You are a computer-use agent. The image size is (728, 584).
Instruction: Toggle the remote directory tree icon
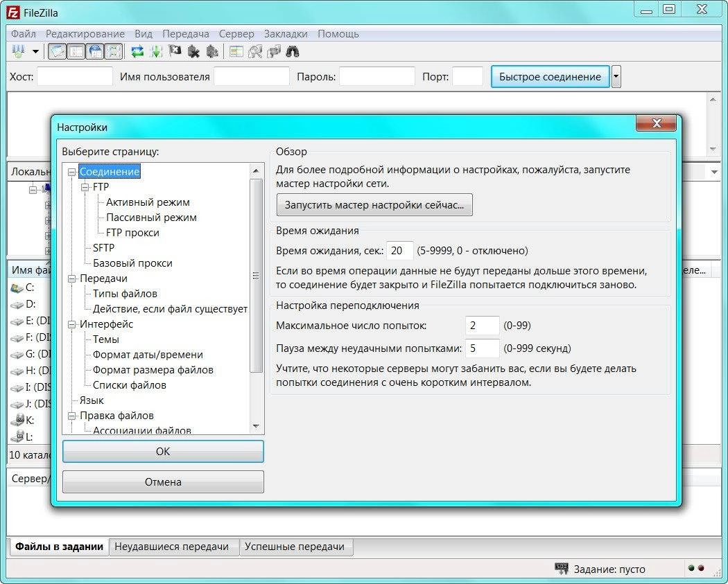click(95, 51)
